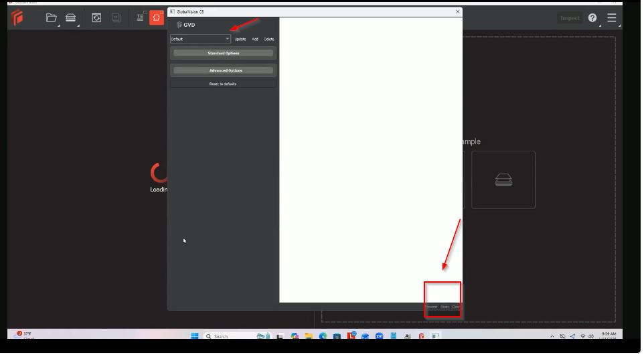Click the scanner tile in sample area
Screen dimensions: 644x357
tap(503, 180)
